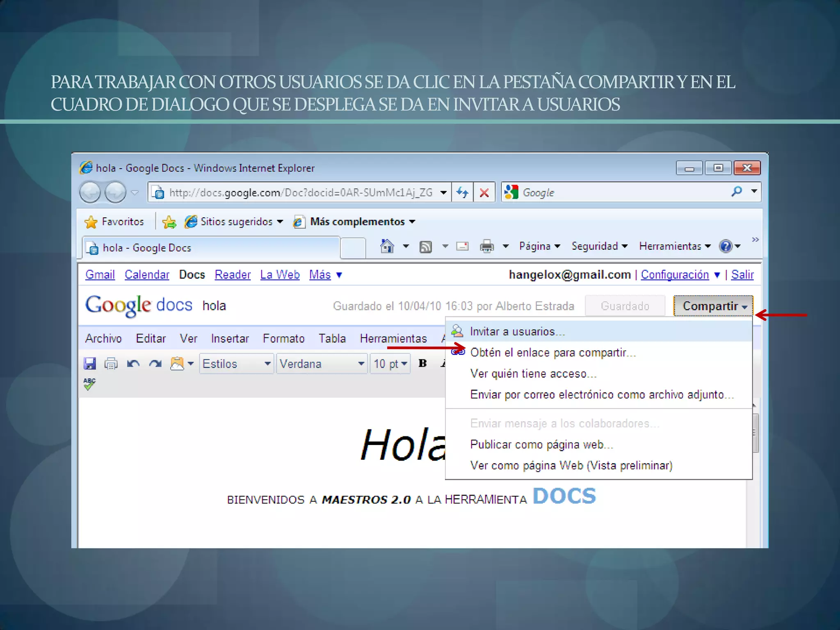Select Ver como página Web (Vista preliminar)

pos(599,466)
